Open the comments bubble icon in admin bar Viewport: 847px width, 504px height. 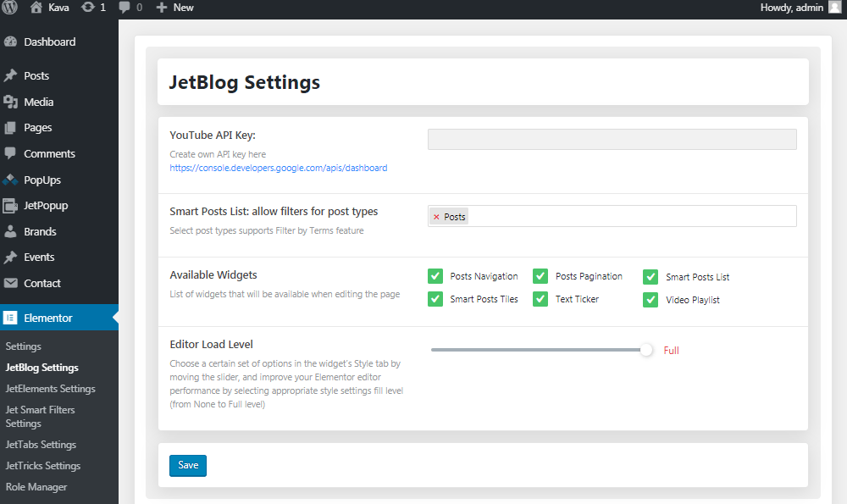[125, 8]
